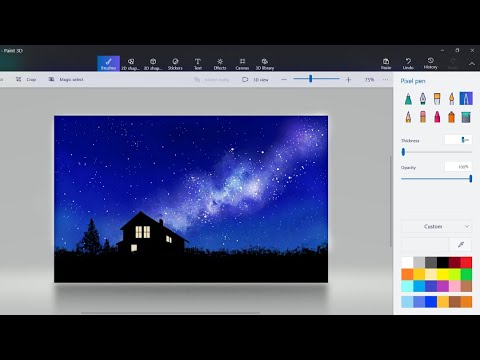Choose the light gray color swatch
The width and height of the screenshot is (480, 360).
click(x=419, y=263)
